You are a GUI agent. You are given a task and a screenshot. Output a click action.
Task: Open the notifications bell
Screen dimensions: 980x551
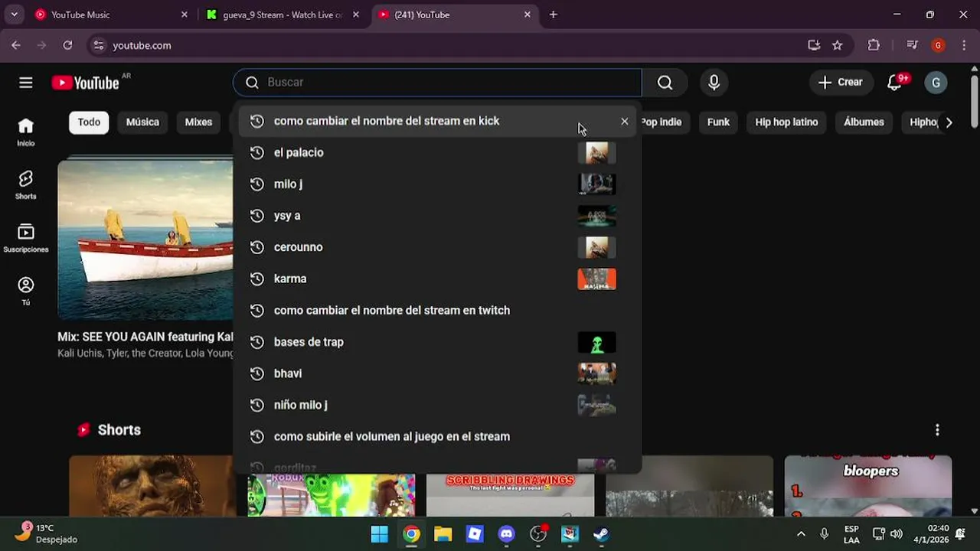894,83
